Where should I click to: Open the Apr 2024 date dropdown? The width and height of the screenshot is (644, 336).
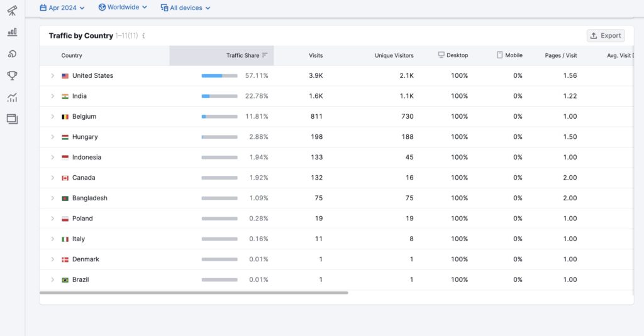pyautogui.click(x=62, y=8)
